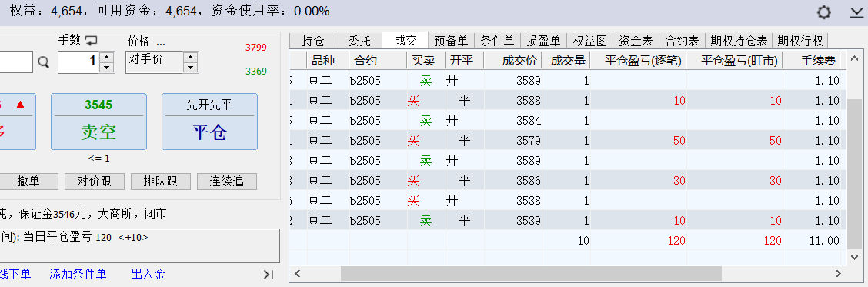Click the 撤单 cancel order button
This screenshot has width=868, height=287.
[x=28, y=181]
